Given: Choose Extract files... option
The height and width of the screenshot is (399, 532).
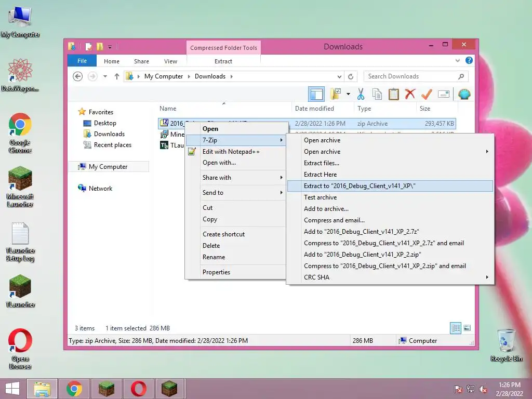Looking at the screenshot, I should [x=390, y=163].
